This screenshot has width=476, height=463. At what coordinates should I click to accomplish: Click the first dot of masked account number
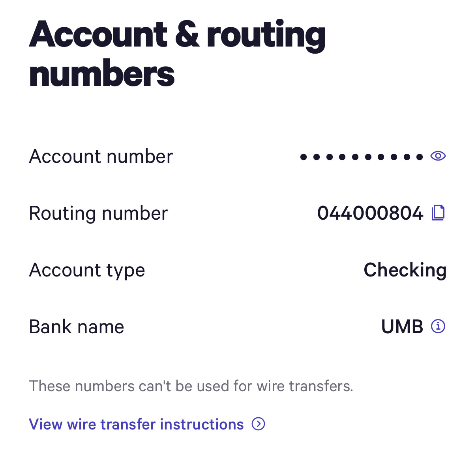pyautogui.click(x=303, y=157)
